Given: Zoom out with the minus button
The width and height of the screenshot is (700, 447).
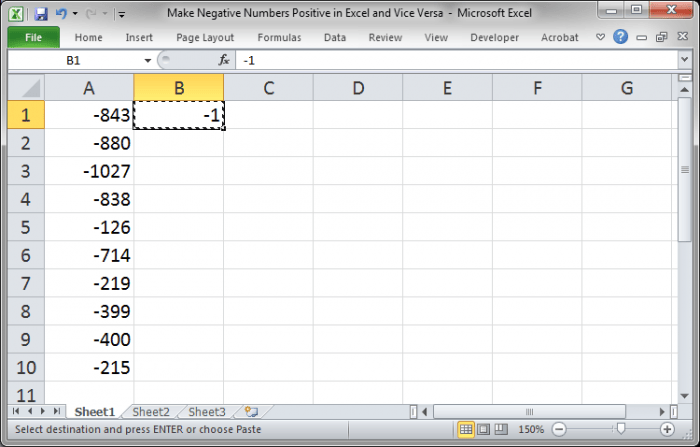Looking at the screenshot, I should point(558,430).
